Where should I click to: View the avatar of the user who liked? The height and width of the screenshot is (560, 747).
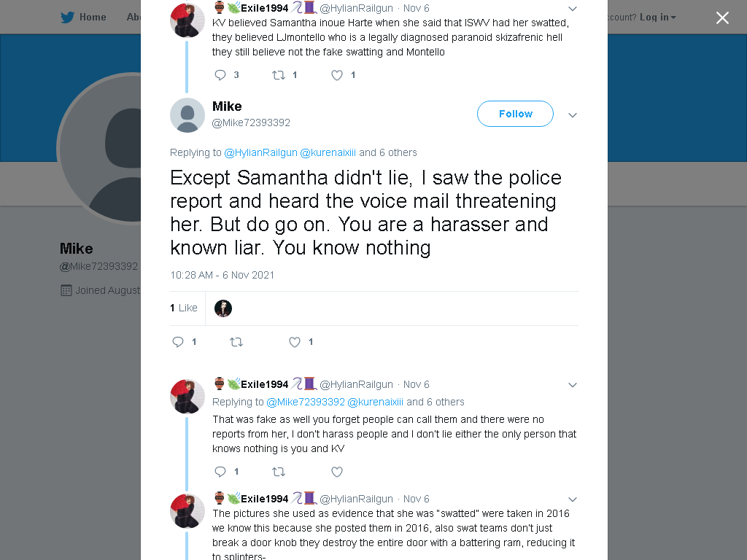[223, 308]
